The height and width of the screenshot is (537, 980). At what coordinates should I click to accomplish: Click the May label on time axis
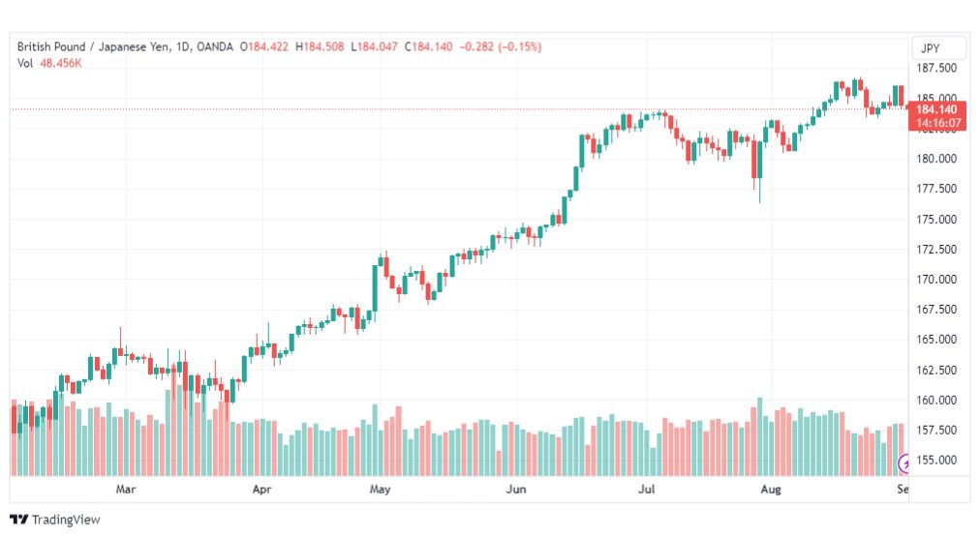tap(380, 489)
